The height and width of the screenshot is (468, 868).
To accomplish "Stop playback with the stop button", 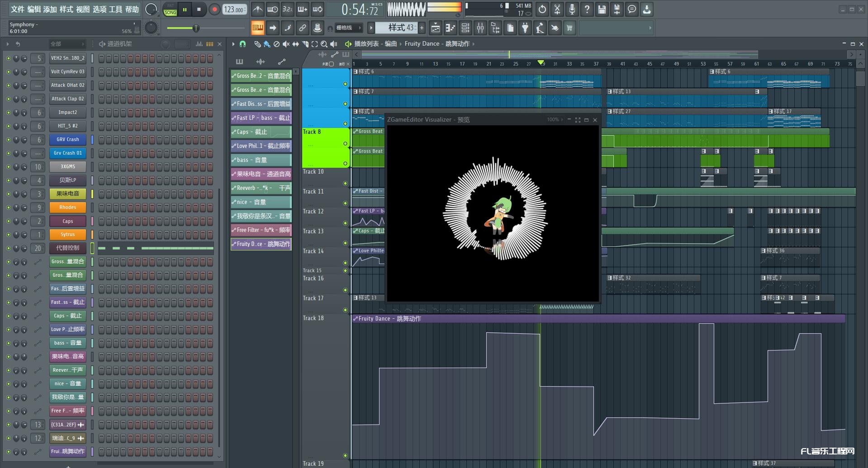I will [x=199, y=9].
